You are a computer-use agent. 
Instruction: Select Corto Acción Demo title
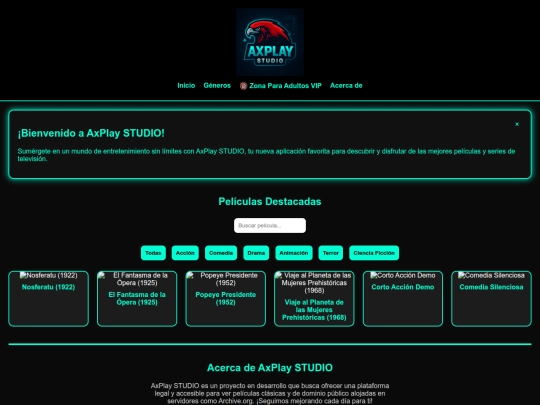tap(403, 287)
